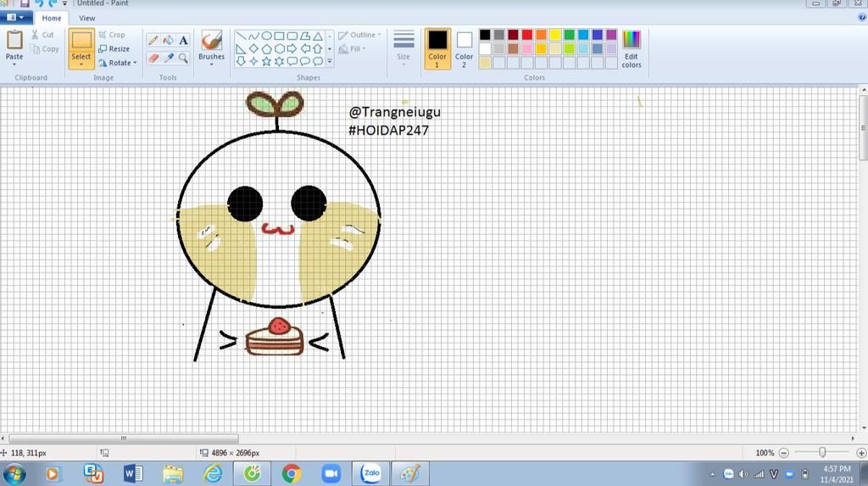Screen dimensions: 868x486
Task: Click the zoom slider handle
Action: (x=822, y=453)
